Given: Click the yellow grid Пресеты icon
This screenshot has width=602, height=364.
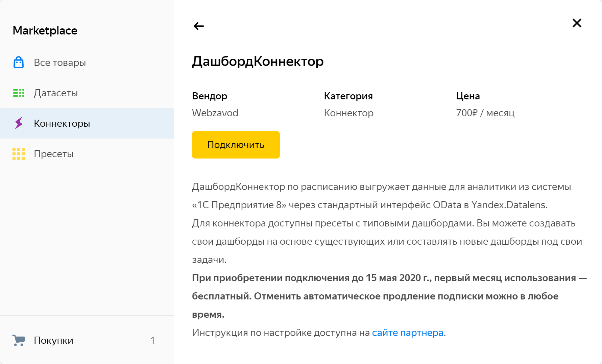Looking at the screenshot, I should 19,154.
